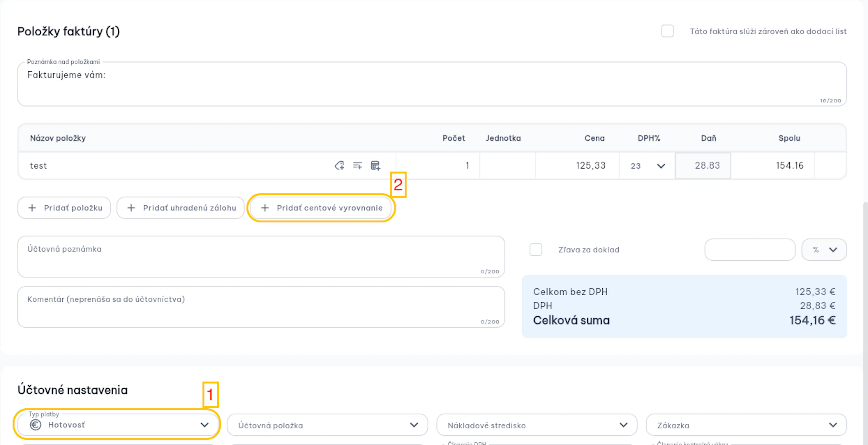Viewport: 868px width, 445px height.
Task: Expand the Nákladové stredisko dropdown
Action: click(537, 425)
